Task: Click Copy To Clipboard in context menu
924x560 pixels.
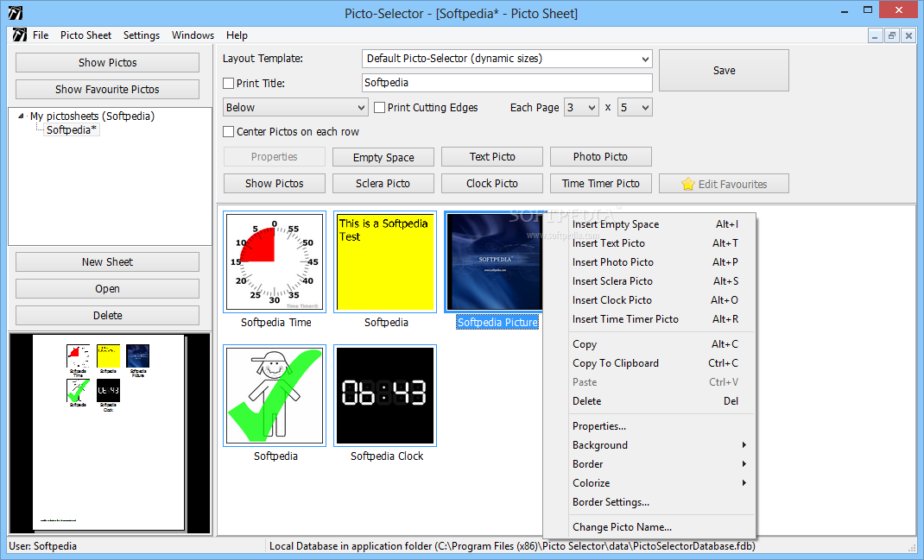Action: [649, 362]
